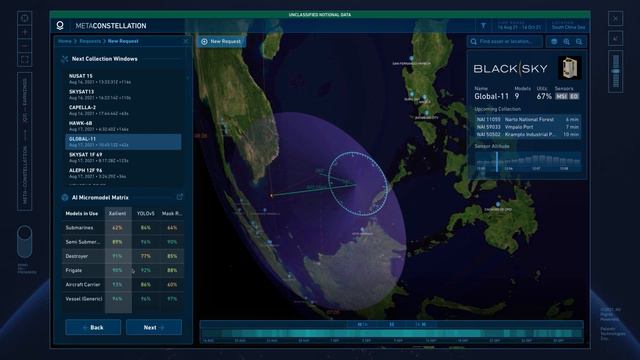Click Mask R score for Aircraft Carrier
The image size is (640, 360).
(x=172, y=285)
